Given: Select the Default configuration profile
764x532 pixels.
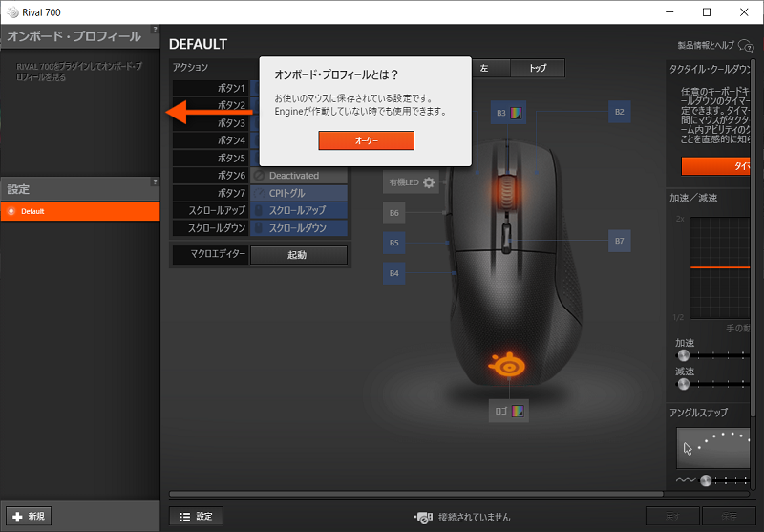Looking at the screenshot, I should pos(80,211).
